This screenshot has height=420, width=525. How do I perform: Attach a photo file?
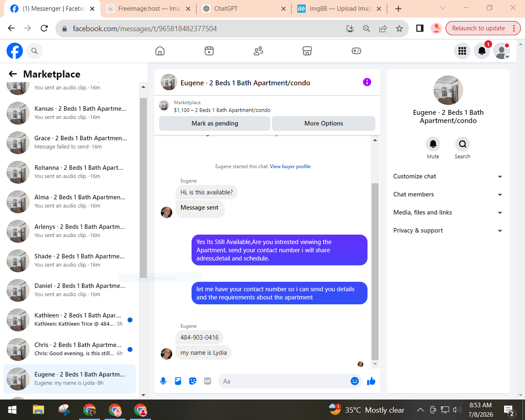click(x=178, y=381)
